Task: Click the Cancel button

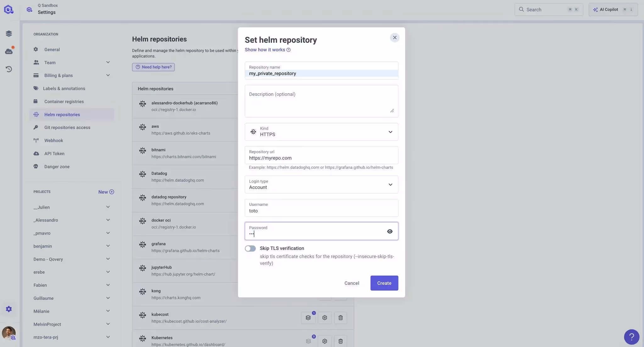Action: pyautogui.click(x=352, y=283)
